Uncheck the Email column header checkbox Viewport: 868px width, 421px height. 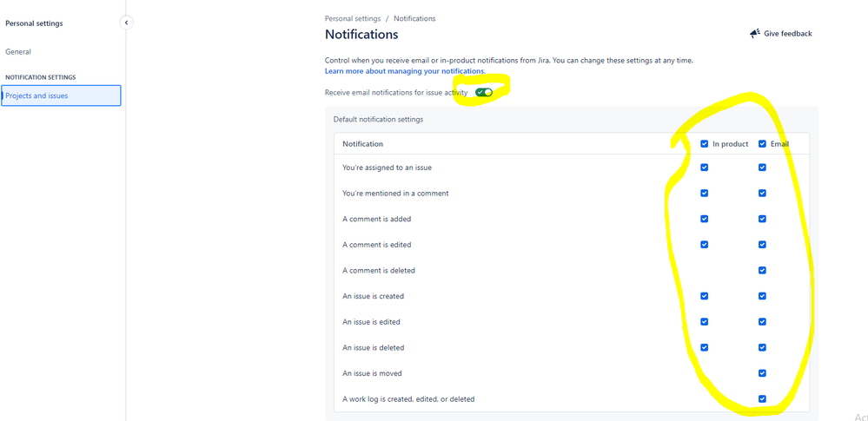(762, 144)
